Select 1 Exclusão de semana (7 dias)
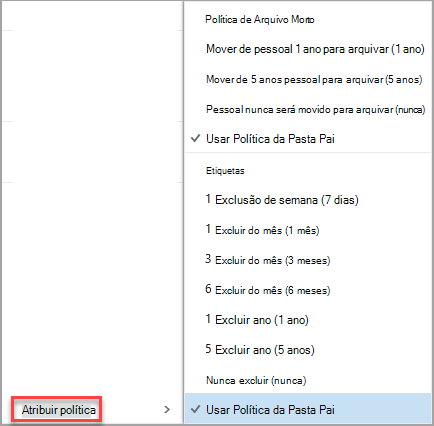 282,200
